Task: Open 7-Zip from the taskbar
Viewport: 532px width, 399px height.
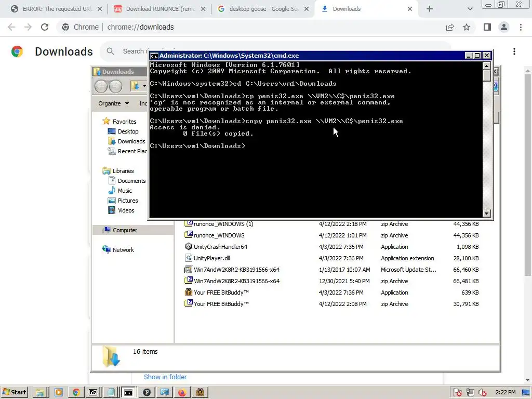Action: [93, 393]
